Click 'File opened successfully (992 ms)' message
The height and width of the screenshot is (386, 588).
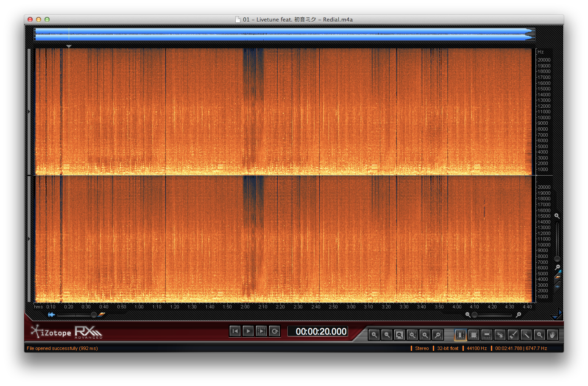[62, 348]
